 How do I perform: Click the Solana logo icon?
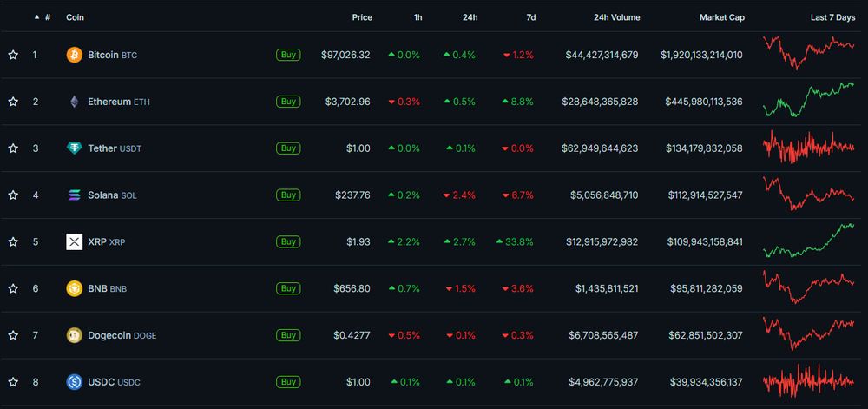pyautogui.click(x=74, y=195)
